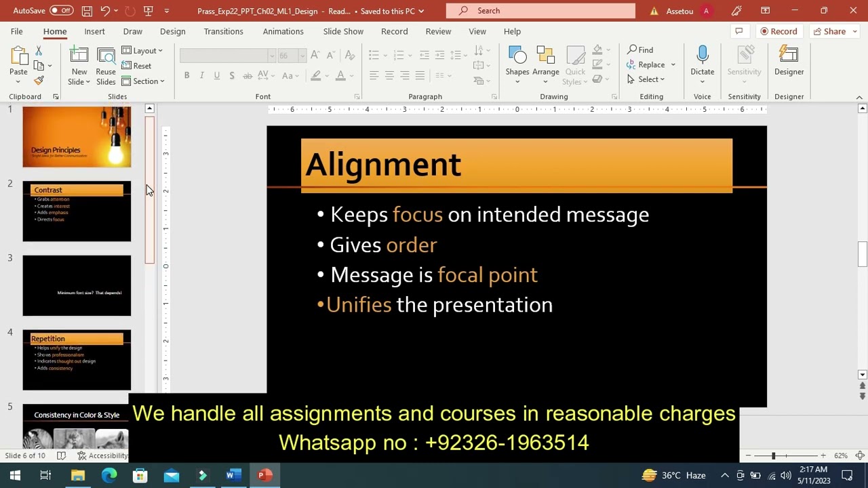Toggle the AutoSave switch
This screenshot has width=868, height=488.
[x=61, y=11]
